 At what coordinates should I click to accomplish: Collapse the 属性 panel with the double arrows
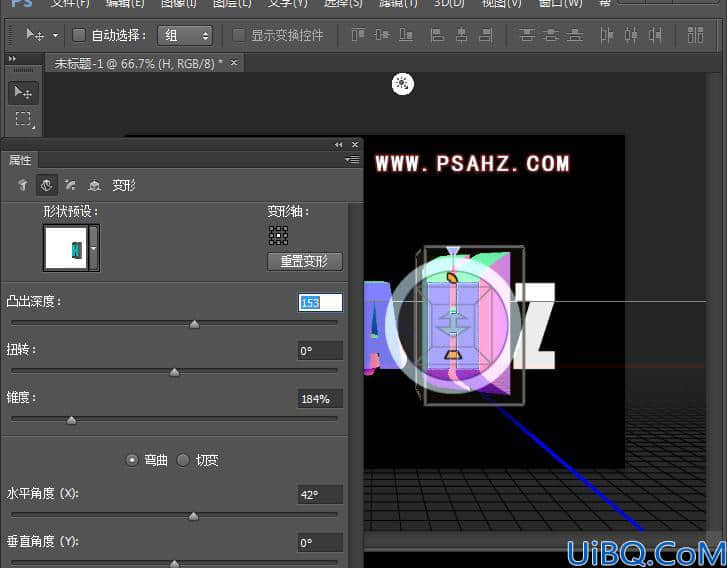click(x=338, y=145)
